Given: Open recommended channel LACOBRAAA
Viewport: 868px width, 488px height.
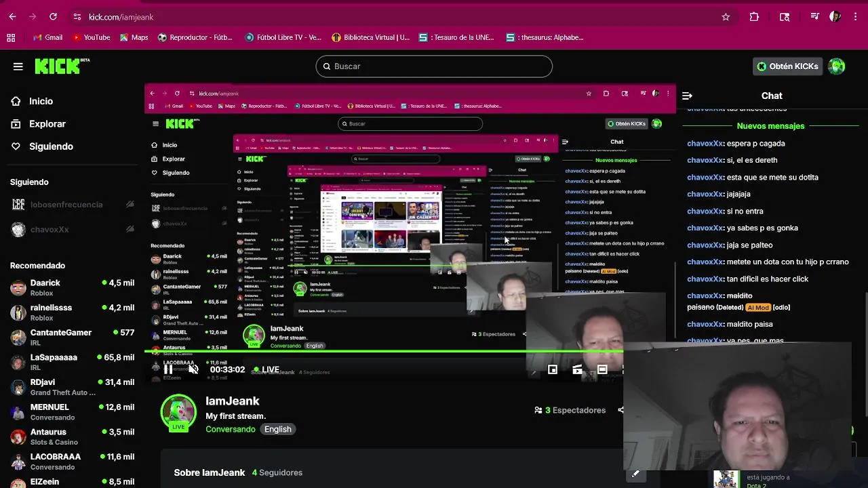Looking at the screenshot, I should 72,462.
